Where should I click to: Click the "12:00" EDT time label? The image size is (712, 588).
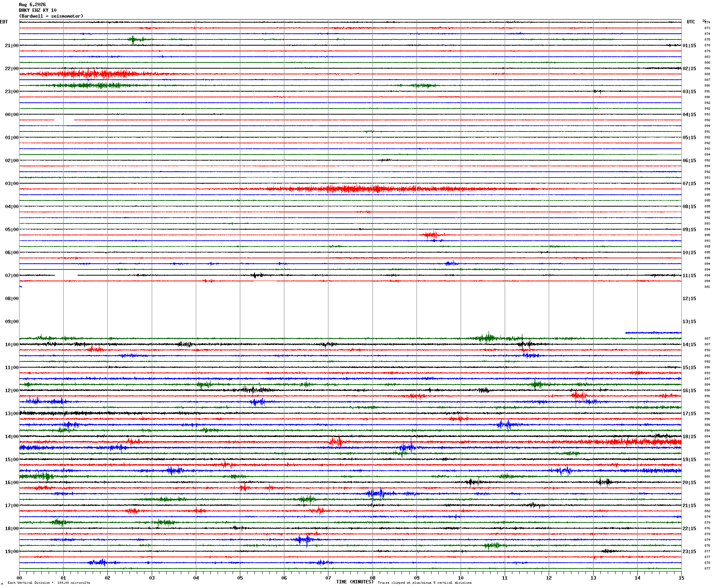point(11,391)
